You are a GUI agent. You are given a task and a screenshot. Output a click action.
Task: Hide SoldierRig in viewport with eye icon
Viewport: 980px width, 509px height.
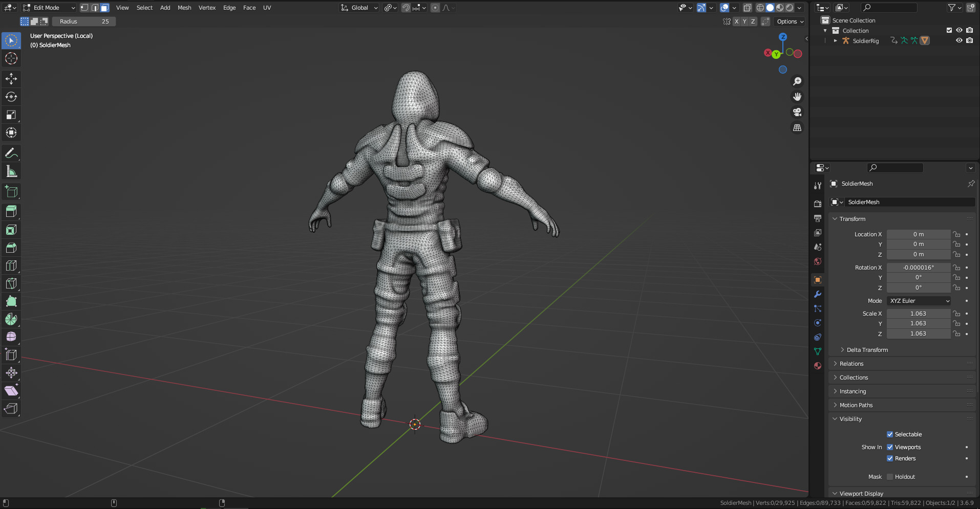click(x=959, y=40)
